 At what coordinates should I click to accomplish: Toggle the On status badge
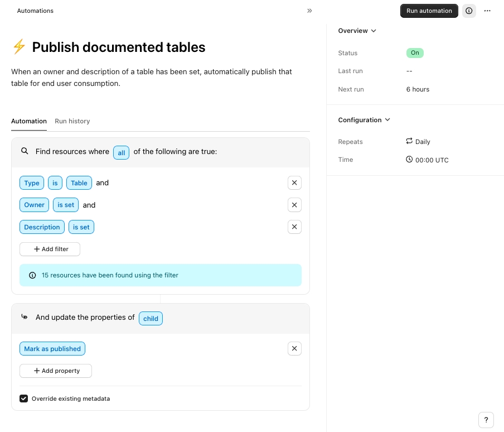click(x=415, y=53)
